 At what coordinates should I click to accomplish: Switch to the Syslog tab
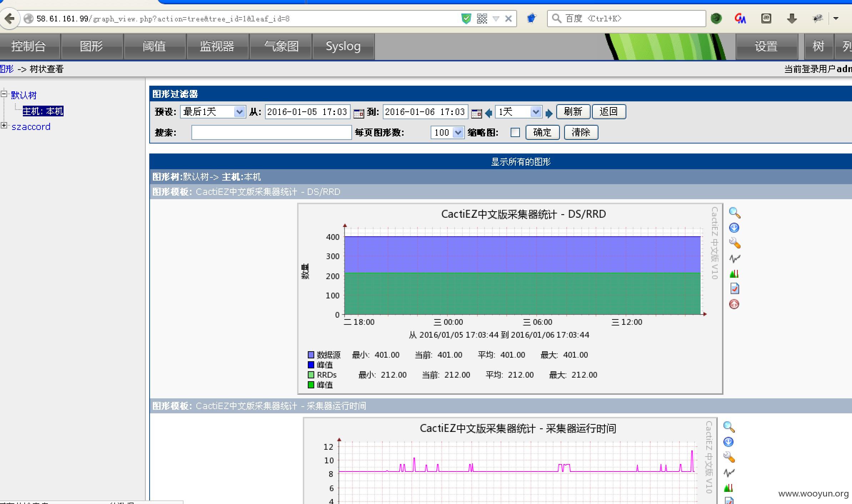(x=343, y=46)
